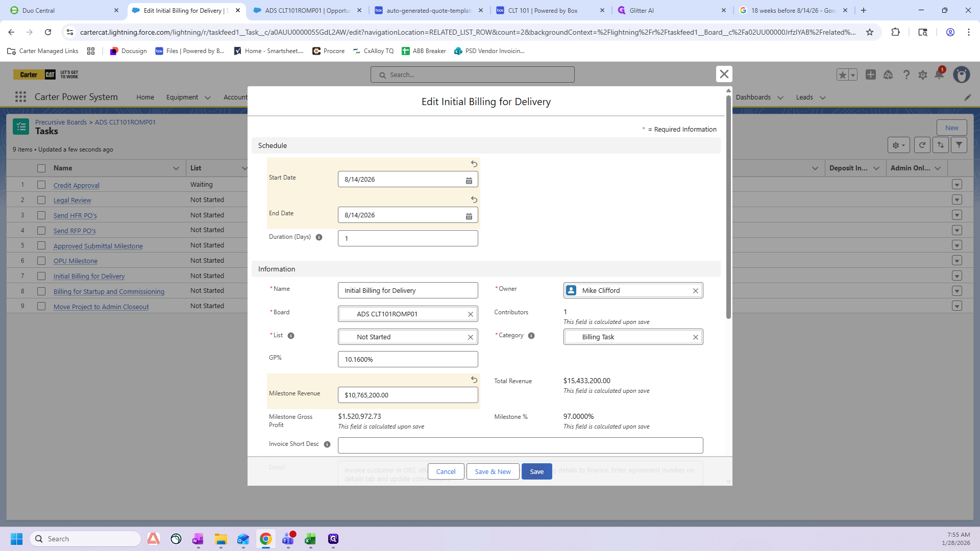The height and width of the screenshot is (551, 980).
Task: Toggle the select-all checkbox in table header
Action: [x=41, y=168]
